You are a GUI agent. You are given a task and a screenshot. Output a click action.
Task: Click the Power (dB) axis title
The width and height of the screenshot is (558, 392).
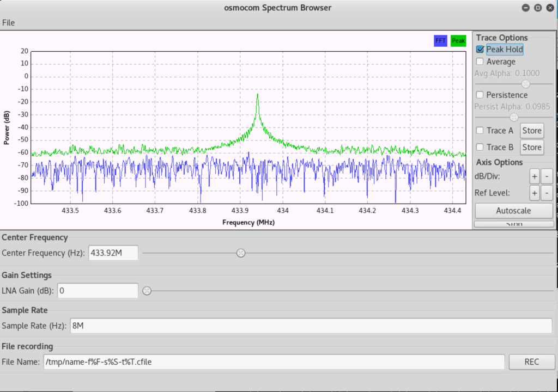(x=7, y=128)
